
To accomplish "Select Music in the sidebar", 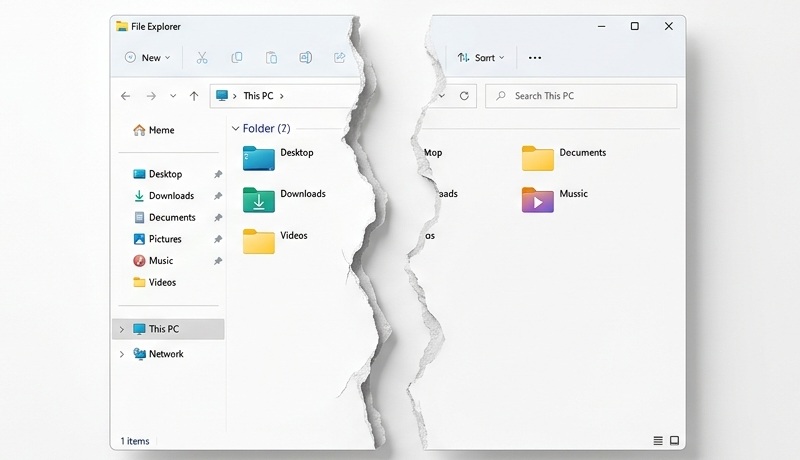I will [153, 261].
